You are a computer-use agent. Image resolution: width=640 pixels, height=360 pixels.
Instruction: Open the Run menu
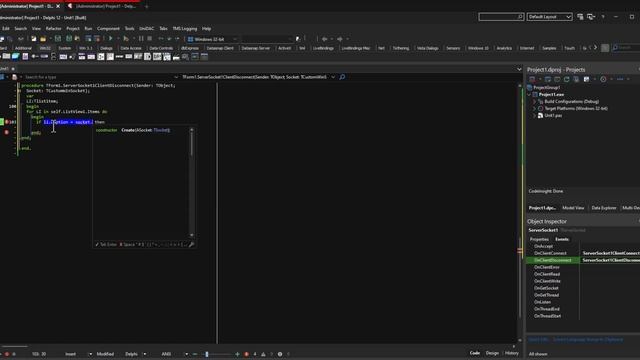(x=88, y=29)
